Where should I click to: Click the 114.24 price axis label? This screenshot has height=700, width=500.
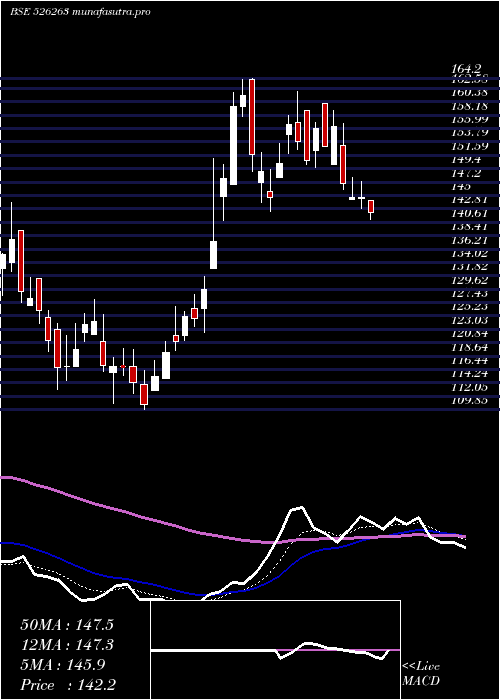[x=469, y=374]
